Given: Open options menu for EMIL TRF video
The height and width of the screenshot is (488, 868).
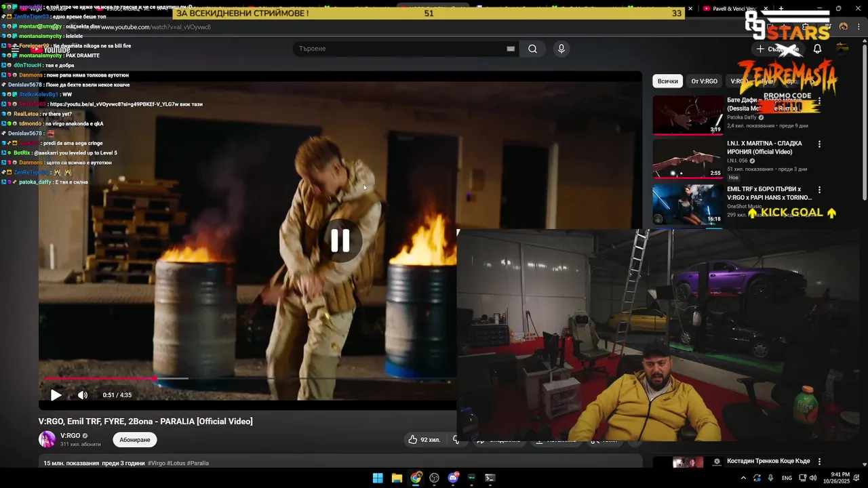Looking at the screenshot, I should click(x=819, y=190).
